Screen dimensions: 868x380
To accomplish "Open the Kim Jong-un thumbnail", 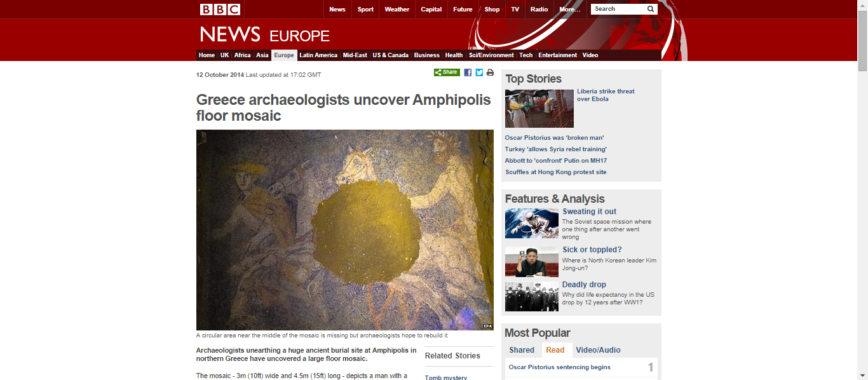I will [x=532, y=261].
